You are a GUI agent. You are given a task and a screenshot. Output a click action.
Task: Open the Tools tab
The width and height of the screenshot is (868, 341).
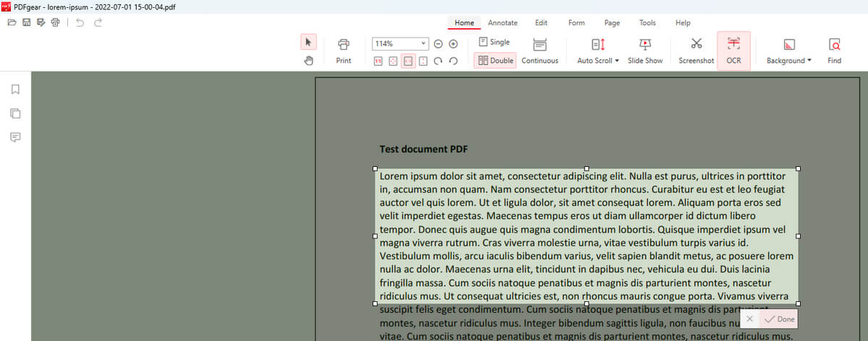coord(647,22)
